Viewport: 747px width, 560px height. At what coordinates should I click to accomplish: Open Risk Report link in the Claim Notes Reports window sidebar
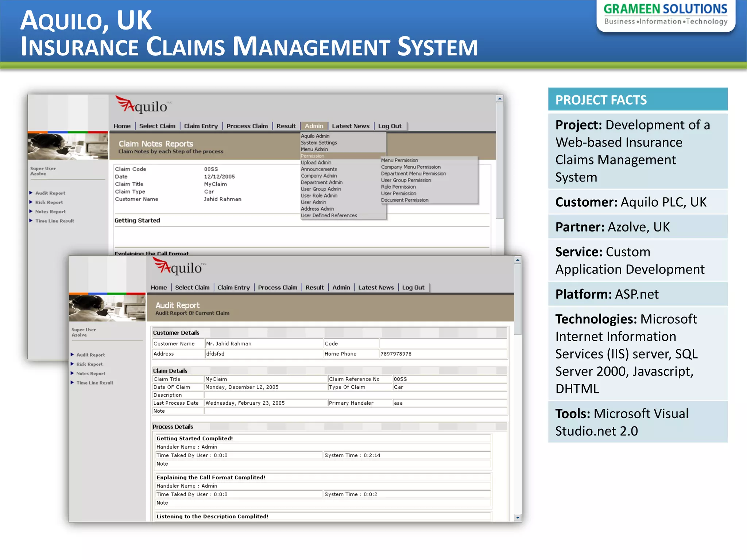point(49,202)
